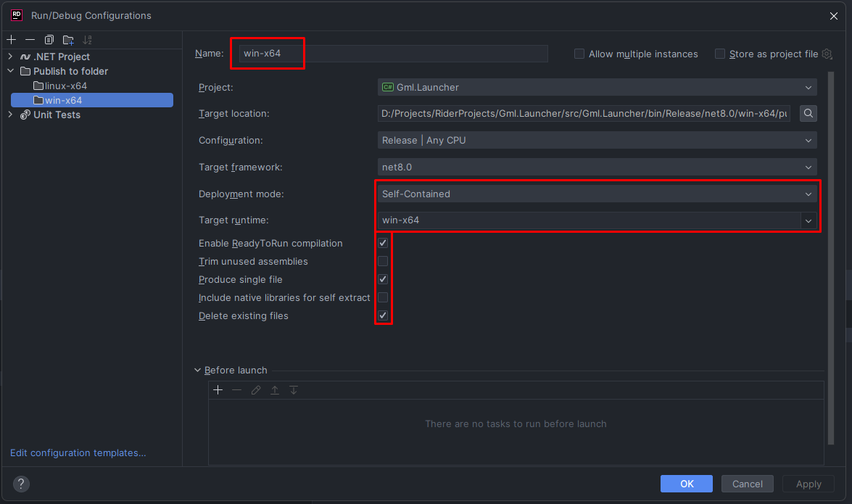Click into the Name text field
852x504 pixels.
392,54
